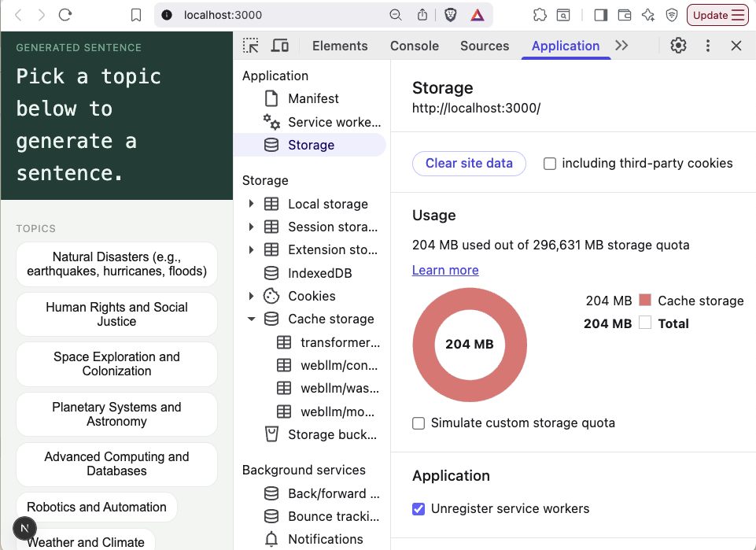Click the Brave Rewards triangle icon
The width and height of the screenshot is (756, 550).
(x=478, y=15)
